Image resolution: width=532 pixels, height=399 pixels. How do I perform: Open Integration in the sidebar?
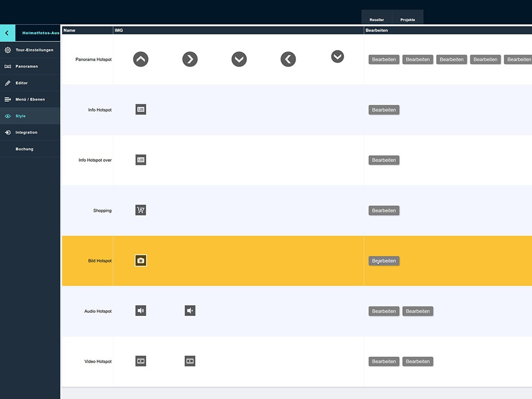point(27,132)
